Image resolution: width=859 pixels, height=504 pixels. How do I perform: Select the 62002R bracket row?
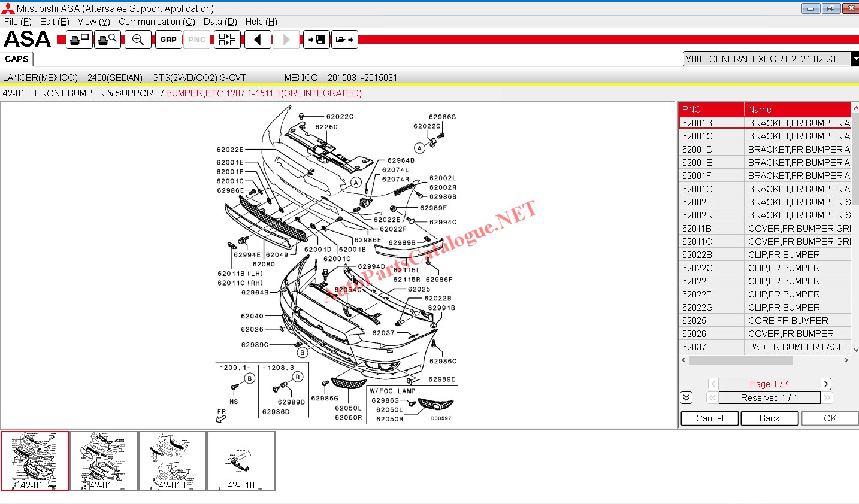pyautogui.click(x=765, y=215)
